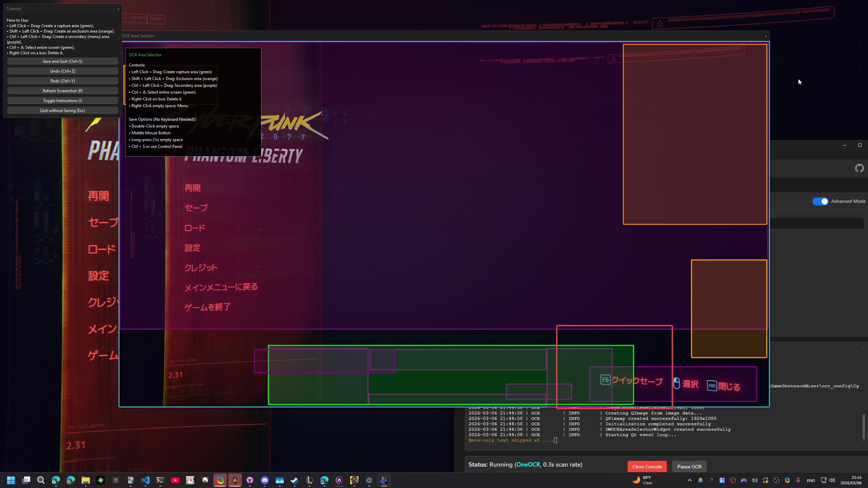The height and width of the screenshot is (488, 868).
Task: Click the ESC key icon beside 閉じる
Action: point(712,386)
